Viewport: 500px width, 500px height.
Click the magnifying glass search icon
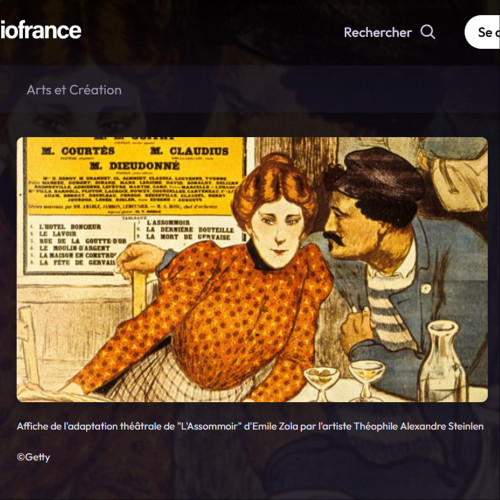click(428, 32)
